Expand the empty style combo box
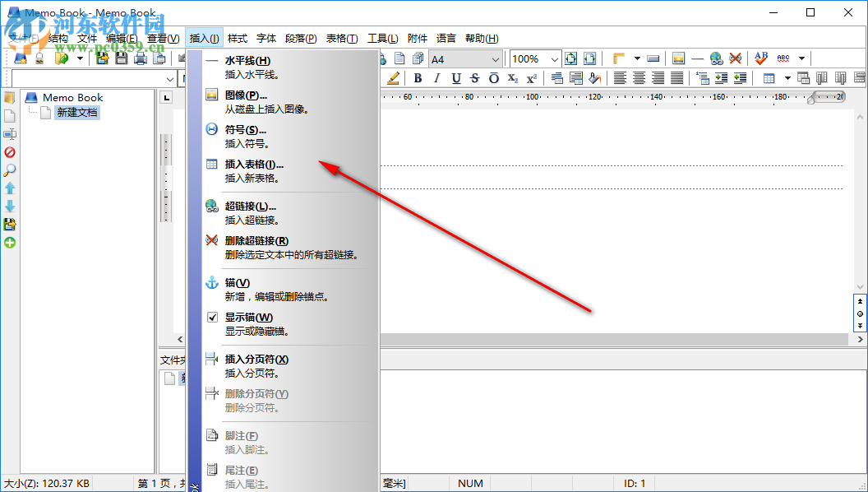 tap(169, 79)
